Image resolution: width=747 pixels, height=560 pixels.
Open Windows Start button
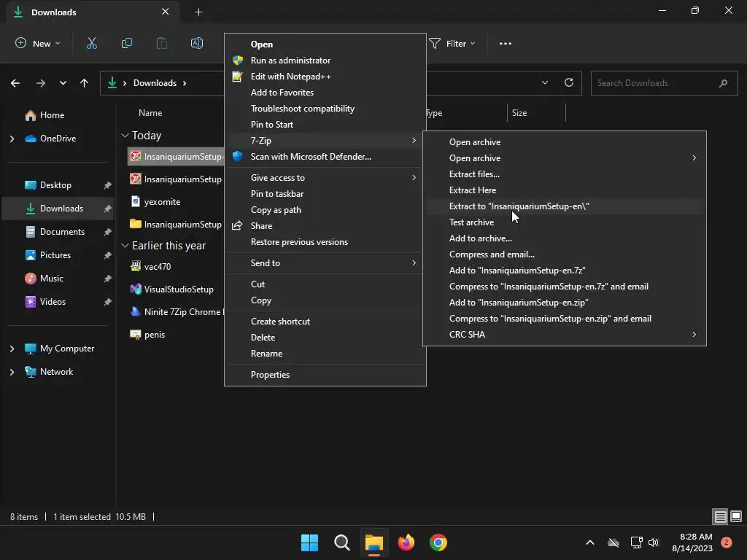309,542
